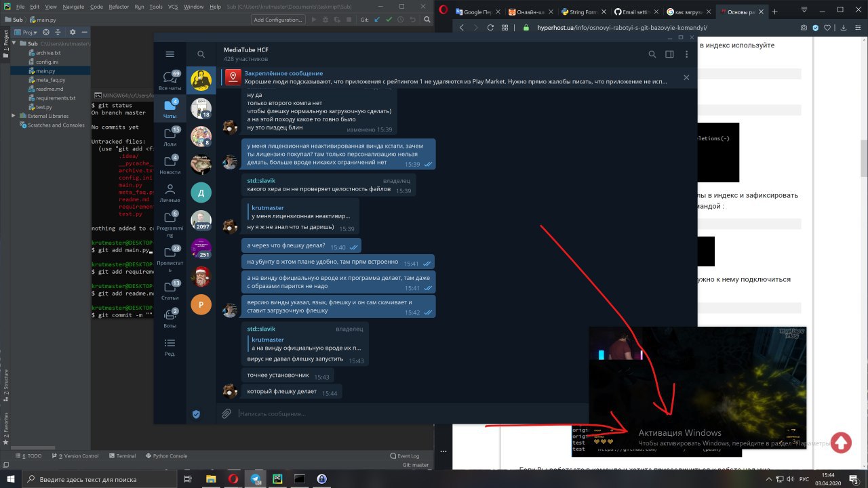Click Git: master branch widget
Image resolution: width=868 pixels, height=488 pixels.
(416, 465)
